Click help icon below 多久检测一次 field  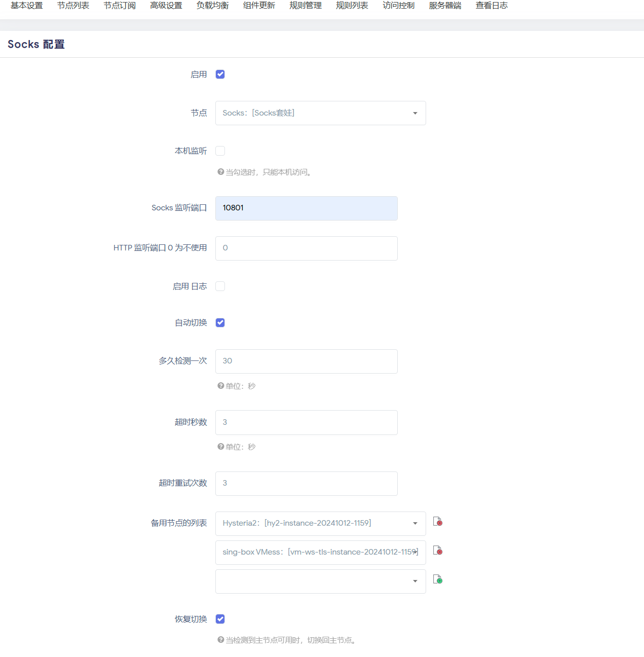[x=220, y=386]
